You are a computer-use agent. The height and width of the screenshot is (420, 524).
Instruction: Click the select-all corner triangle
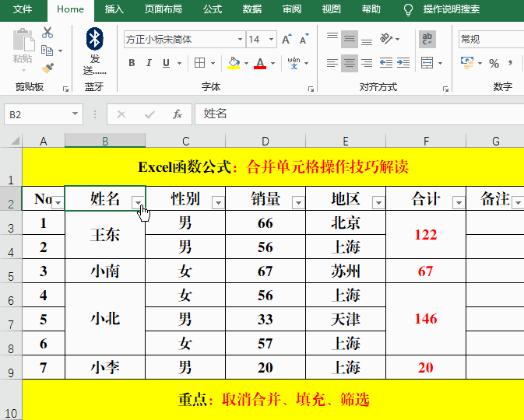[15, 141]
